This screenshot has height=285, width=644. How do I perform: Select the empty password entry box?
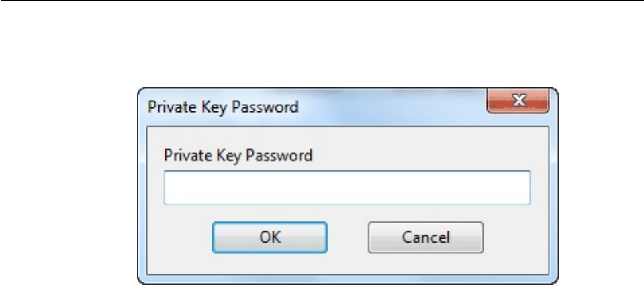click(x=347, y=188)
